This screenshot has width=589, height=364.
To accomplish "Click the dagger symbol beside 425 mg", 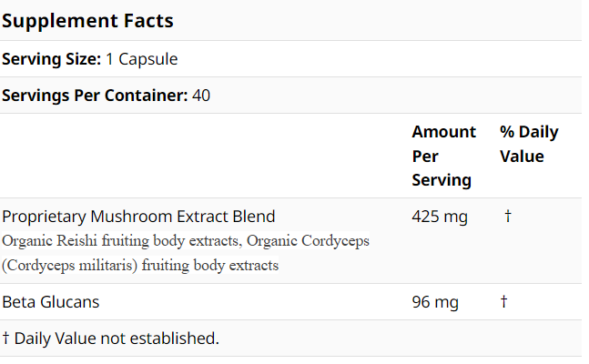I will coord(507,217).
